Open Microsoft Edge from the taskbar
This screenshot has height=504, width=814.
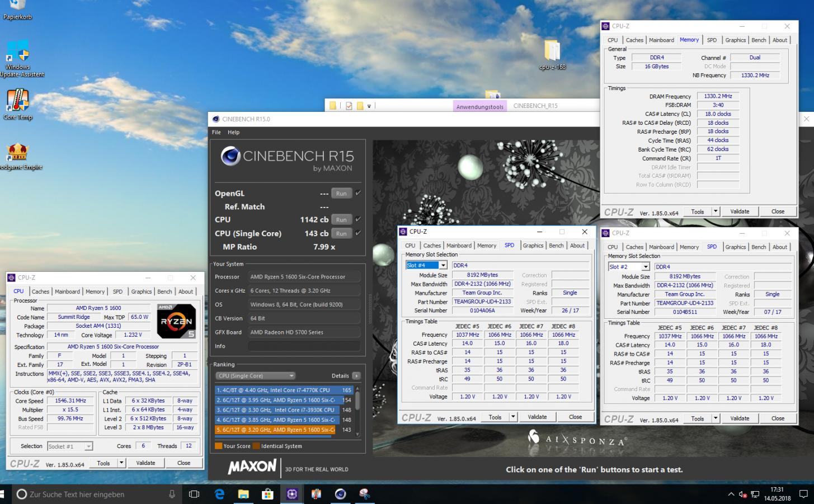(x=219, y=494)
